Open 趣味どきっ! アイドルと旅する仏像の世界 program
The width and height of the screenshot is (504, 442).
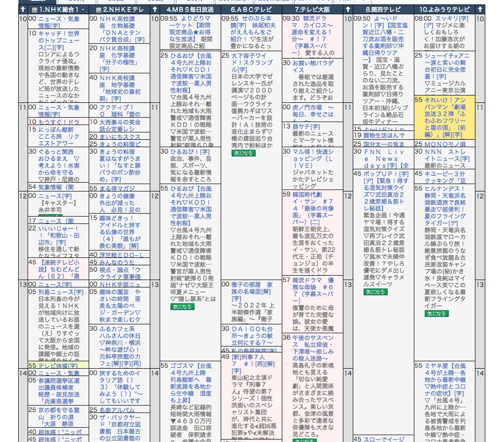click(x=120, y=232)
